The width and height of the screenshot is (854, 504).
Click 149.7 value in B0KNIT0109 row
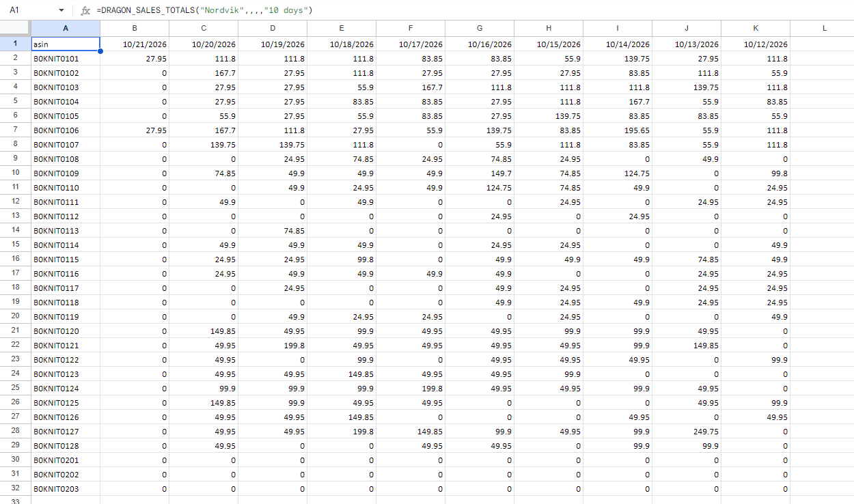[480, 173]
